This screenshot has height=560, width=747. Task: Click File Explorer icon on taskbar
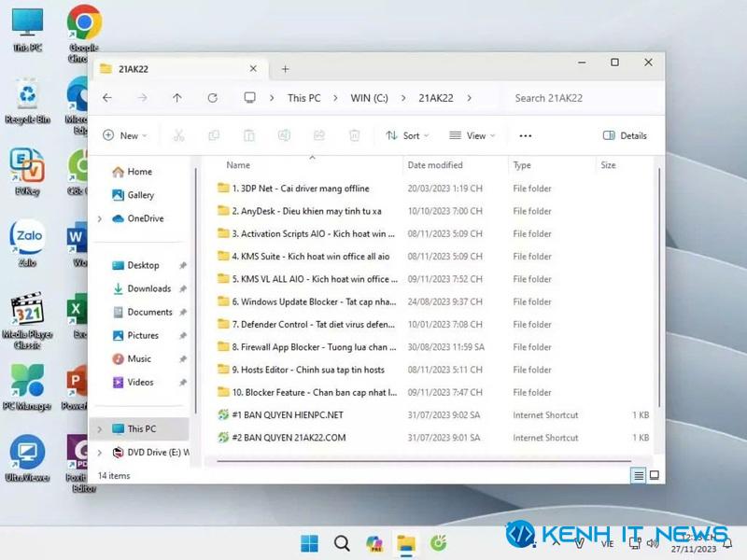[406, 543]
